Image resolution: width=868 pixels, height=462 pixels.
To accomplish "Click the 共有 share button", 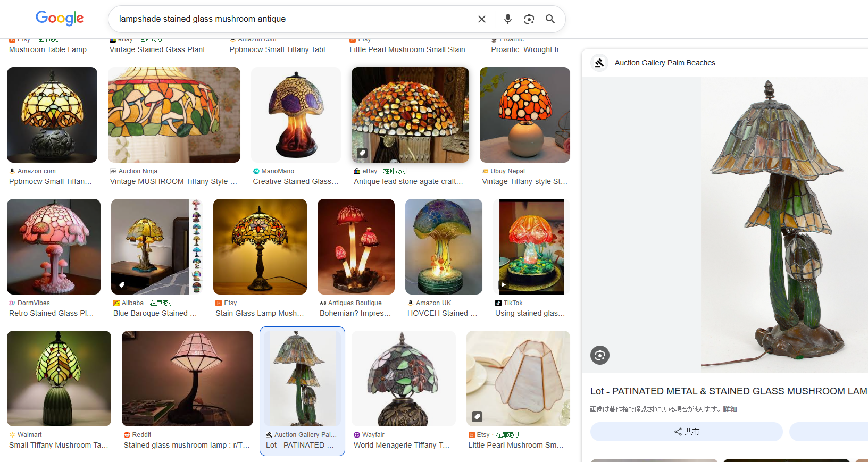I will [x=686, y=432].
